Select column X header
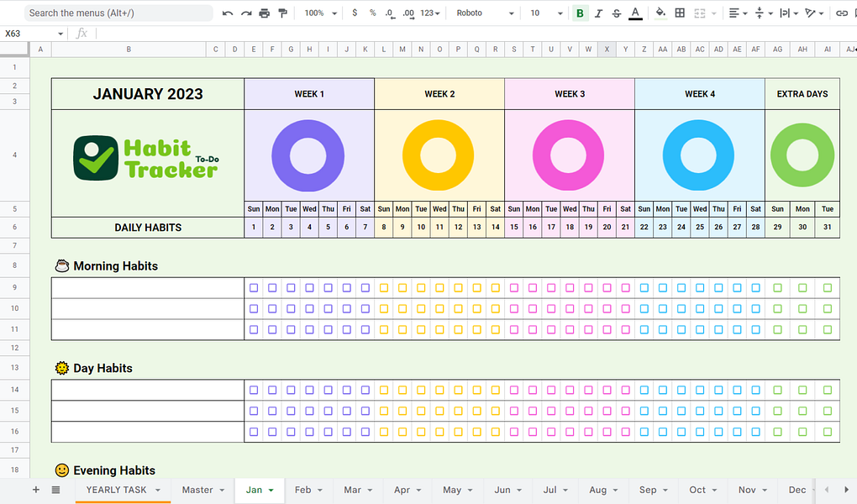 click(x=607, y=50)
